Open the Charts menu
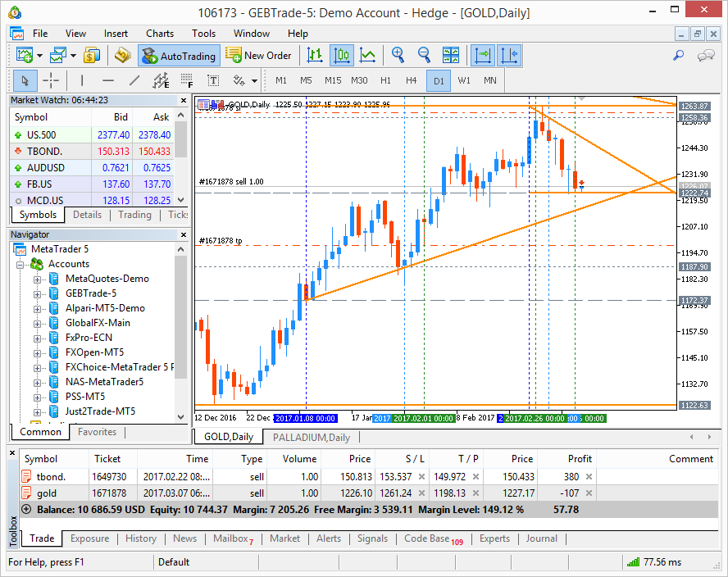The width and height of the screenshot is (728, 577). pos(160,34)
